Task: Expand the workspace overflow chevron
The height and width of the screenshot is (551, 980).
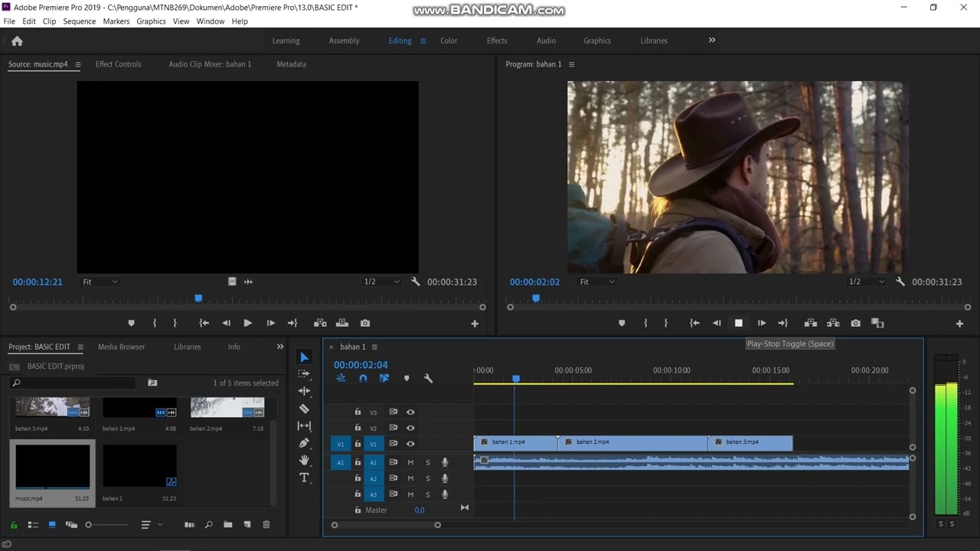Action: [x=712, y=41]
